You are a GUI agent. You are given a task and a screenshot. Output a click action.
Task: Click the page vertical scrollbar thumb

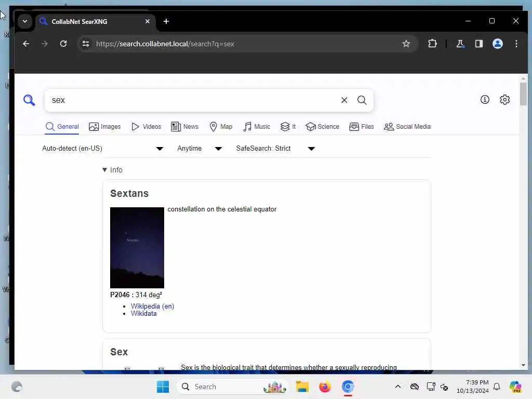[523, 95]
